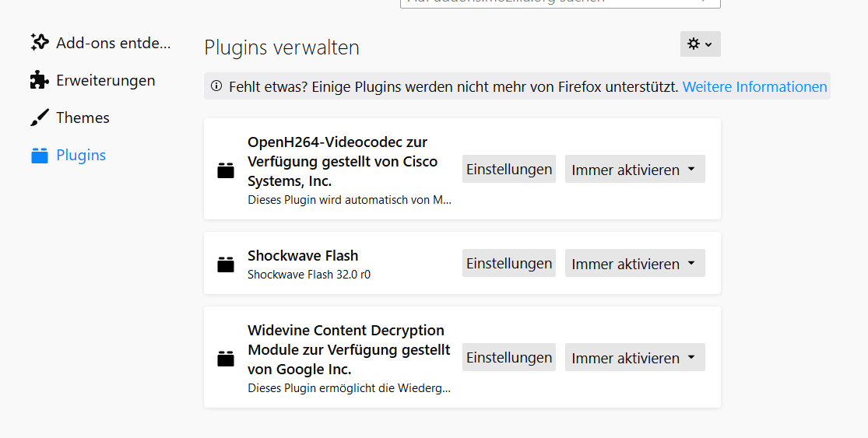Follow the Weitere Informationen link
Image resolution: width=868 pixels, height=438 pixels.
point(754,87)
